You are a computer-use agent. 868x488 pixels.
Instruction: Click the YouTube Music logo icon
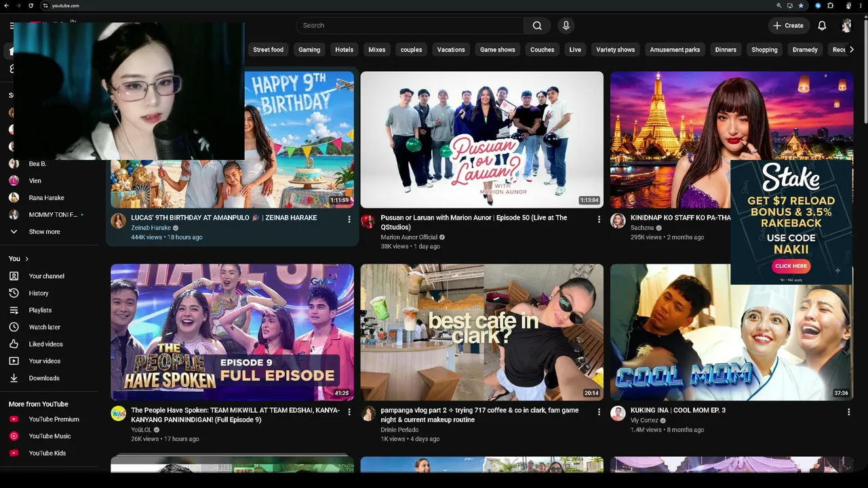point(14,436)
